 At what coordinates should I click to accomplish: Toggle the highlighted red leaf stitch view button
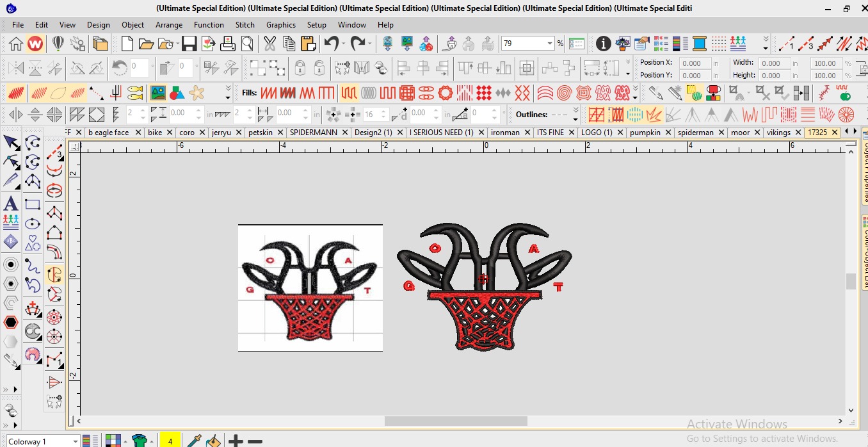16,93
